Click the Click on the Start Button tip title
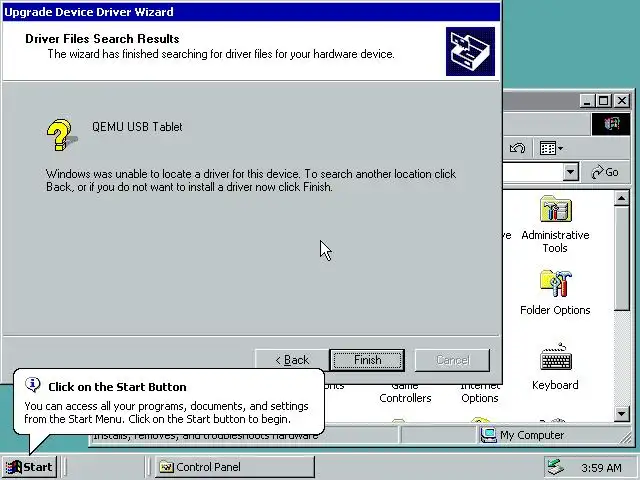Image resolution: width=640 pixels, height=480 pixels. [117, 387]
